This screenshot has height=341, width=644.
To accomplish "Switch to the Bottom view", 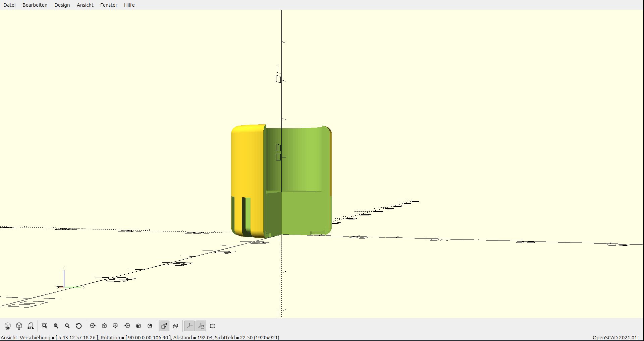I will pos(115,326).
